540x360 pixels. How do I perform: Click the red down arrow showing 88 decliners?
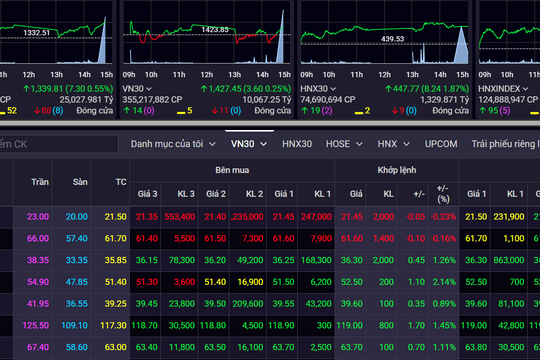pos(37,111)
